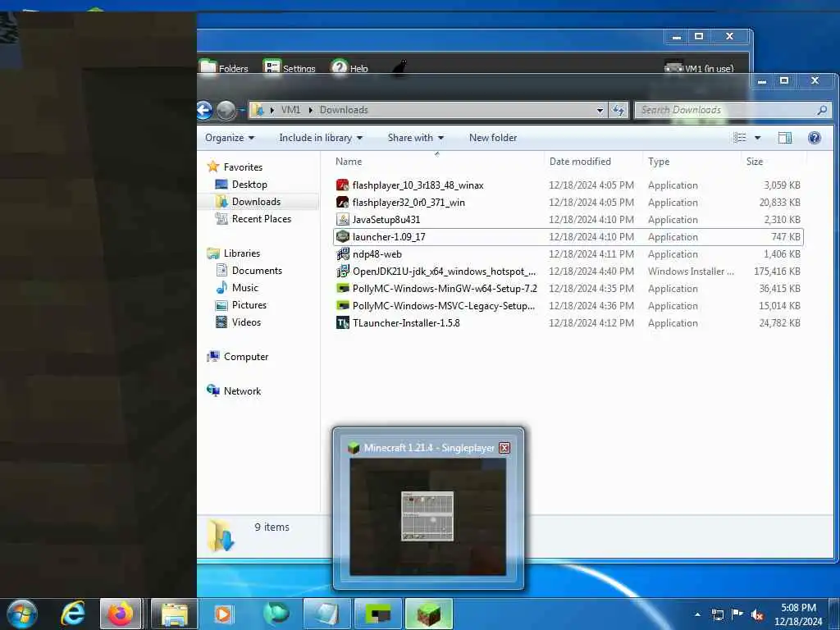Open the Organize menu
Viewport: 840px width, 630px height.
click(x=230, y=138)
